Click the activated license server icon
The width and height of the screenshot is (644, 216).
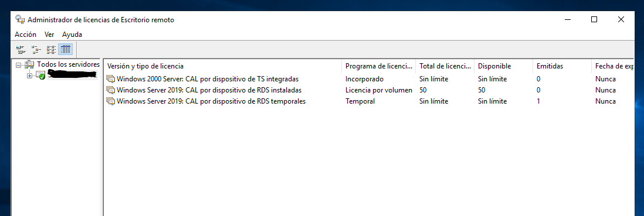40,75
